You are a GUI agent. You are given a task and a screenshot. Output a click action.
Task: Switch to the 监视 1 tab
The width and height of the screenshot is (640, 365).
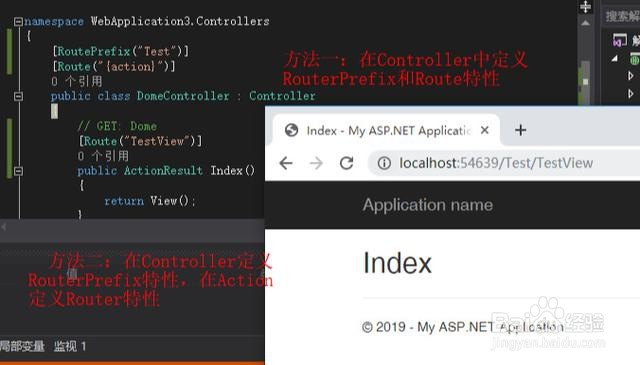(70, 347)
